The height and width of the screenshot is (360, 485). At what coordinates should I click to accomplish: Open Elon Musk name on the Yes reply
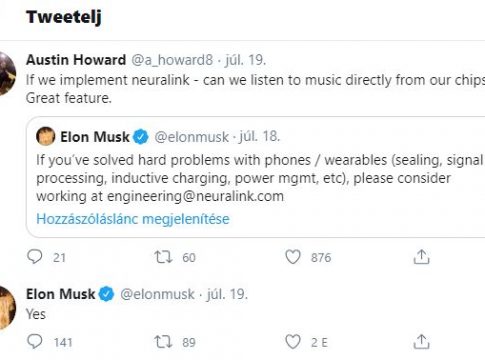point(60,294)
